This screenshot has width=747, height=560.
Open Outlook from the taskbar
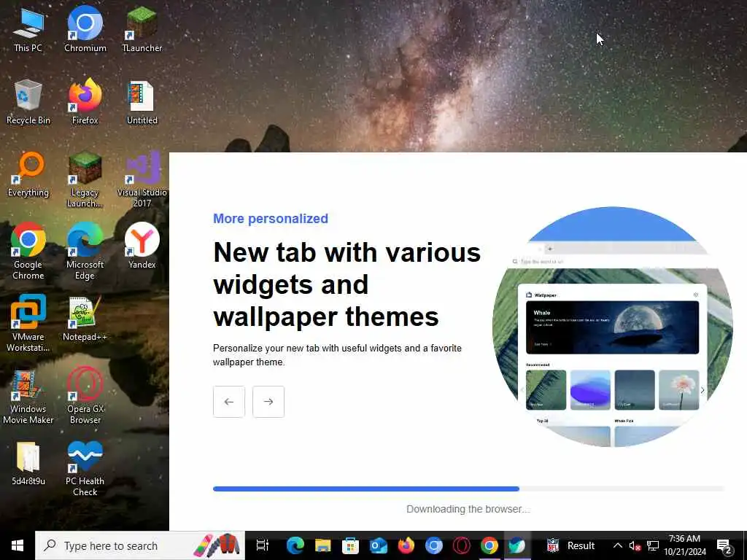pos(379,545)
